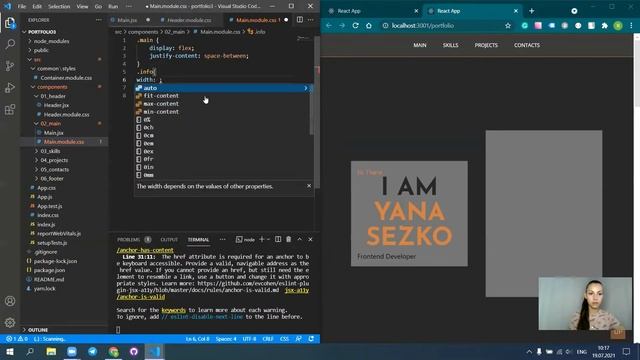
Task: Open File Explorer from taskbar
Action: (51, 351)
